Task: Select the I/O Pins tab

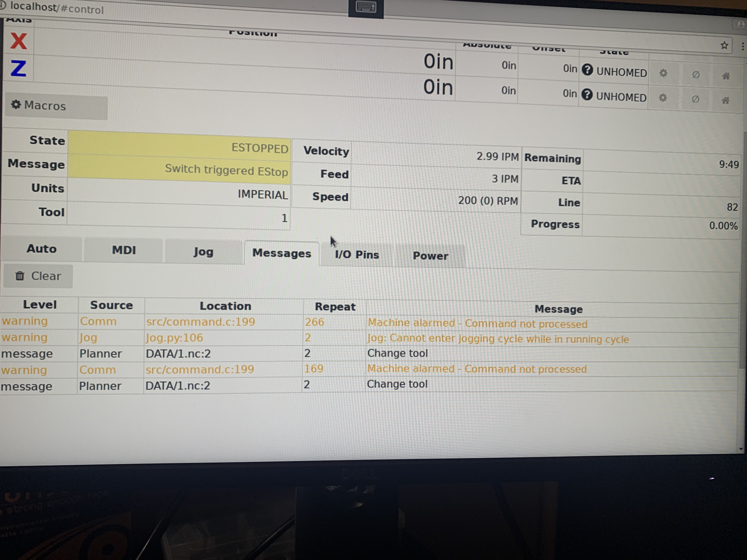Action: point(357,254)
